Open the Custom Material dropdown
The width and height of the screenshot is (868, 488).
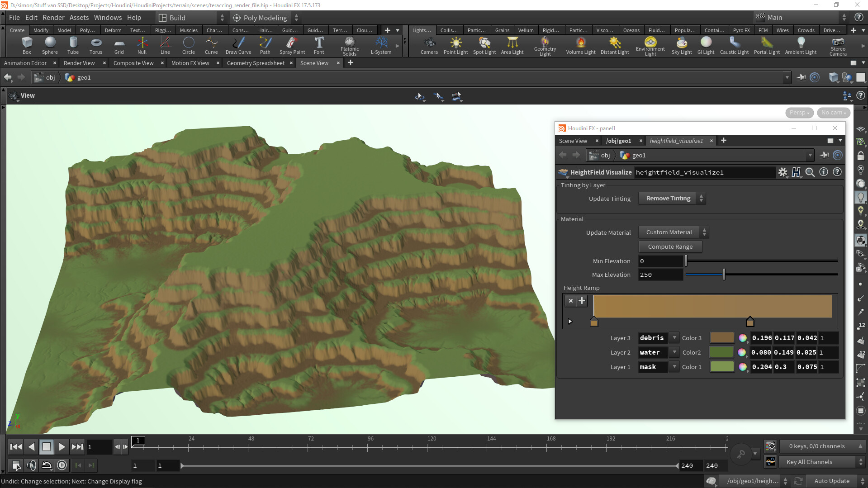point(670,232)
